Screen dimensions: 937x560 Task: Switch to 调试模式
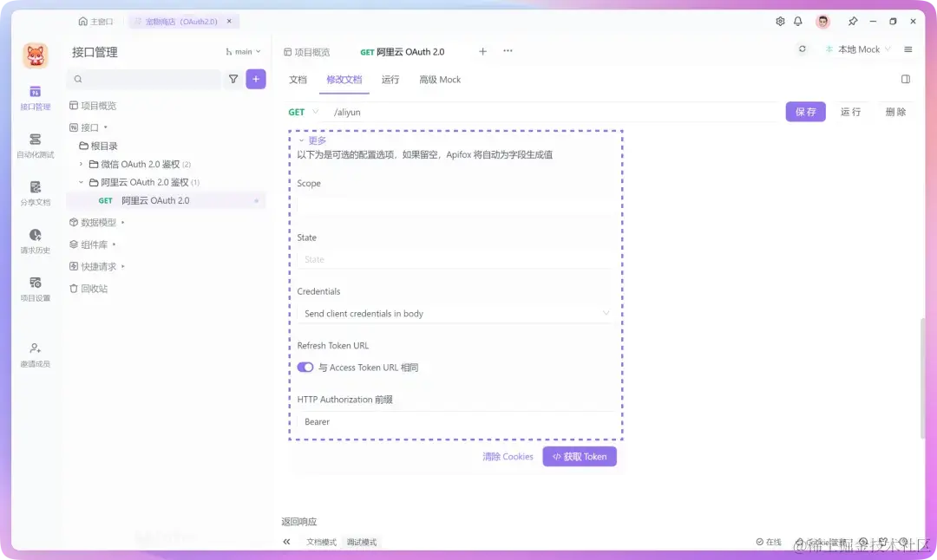pyautogui.click(x=362, y=542)
